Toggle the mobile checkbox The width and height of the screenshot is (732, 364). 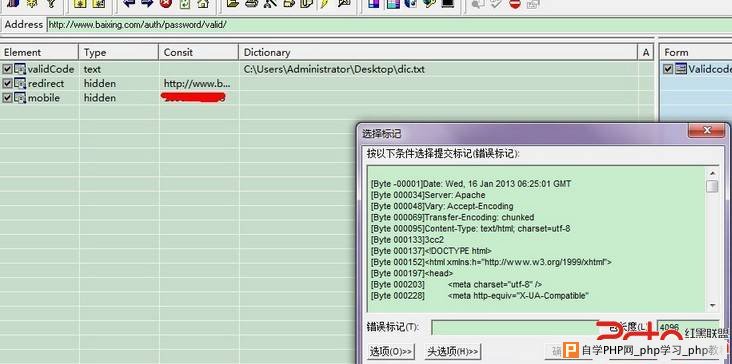7,98
